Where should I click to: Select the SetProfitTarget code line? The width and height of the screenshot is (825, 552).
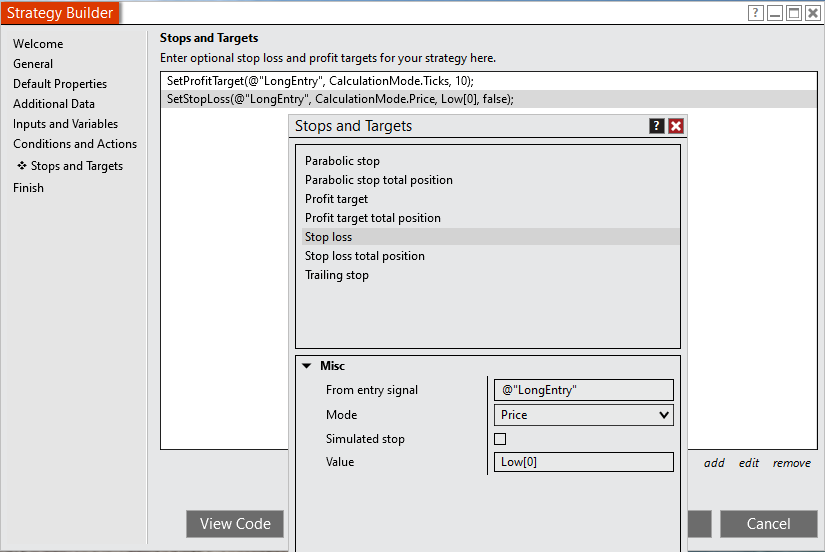321,80
